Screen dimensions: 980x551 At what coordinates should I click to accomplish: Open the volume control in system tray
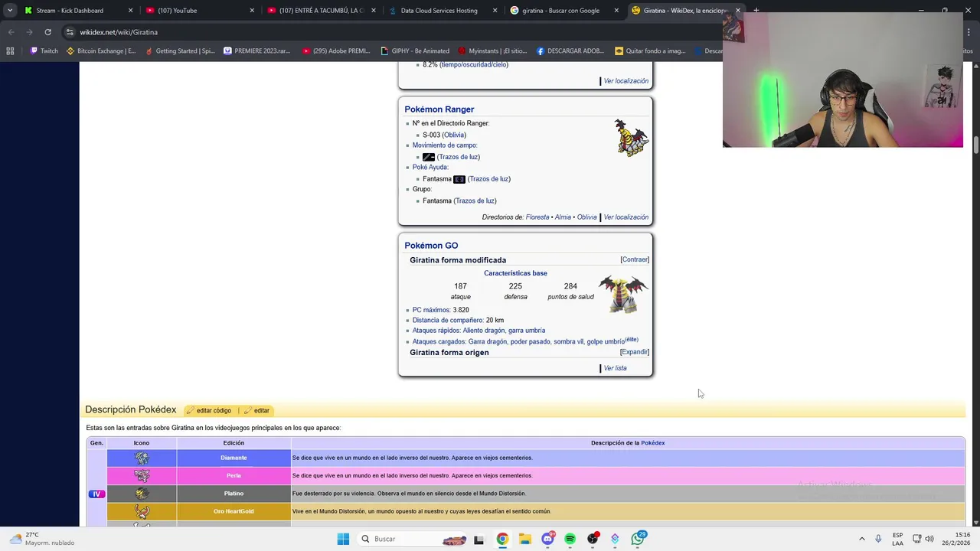pos(929,539)
